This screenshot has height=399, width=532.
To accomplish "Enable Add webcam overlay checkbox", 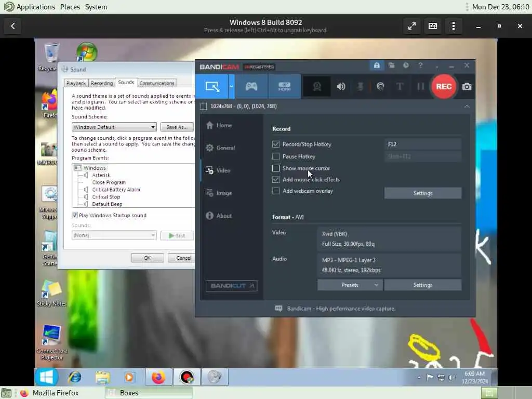I will pyautogui.click(x=276, y=191).
